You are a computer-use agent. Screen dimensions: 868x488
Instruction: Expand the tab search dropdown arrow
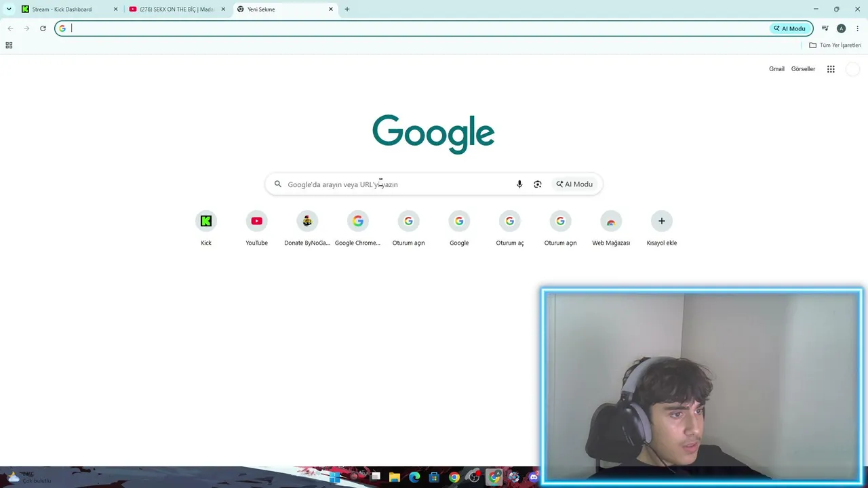[x=9, y=9]
